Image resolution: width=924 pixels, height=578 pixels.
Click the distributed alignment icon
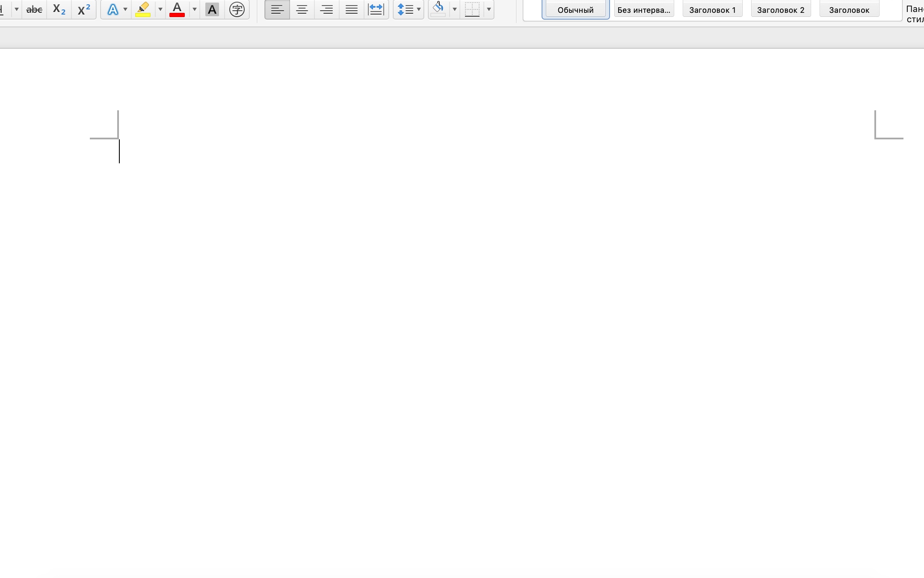click(x=376, y=9)
